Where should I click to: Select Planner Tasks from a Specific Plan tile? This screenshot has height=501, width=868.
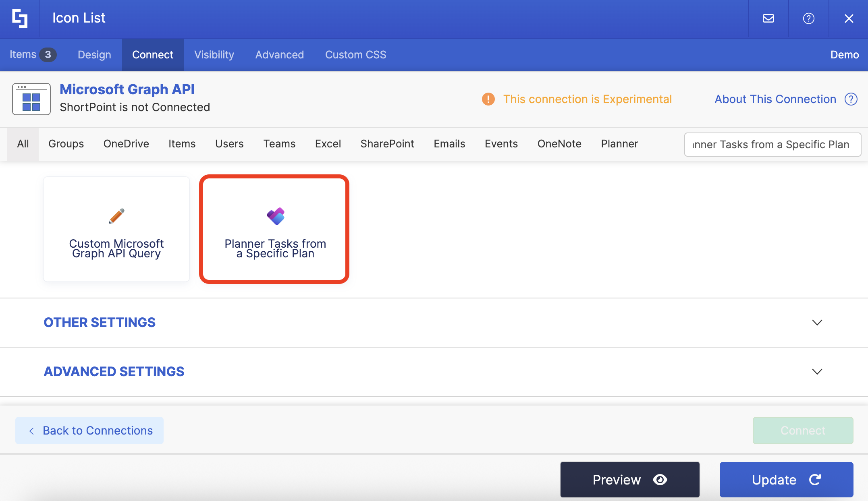(274, 229)
